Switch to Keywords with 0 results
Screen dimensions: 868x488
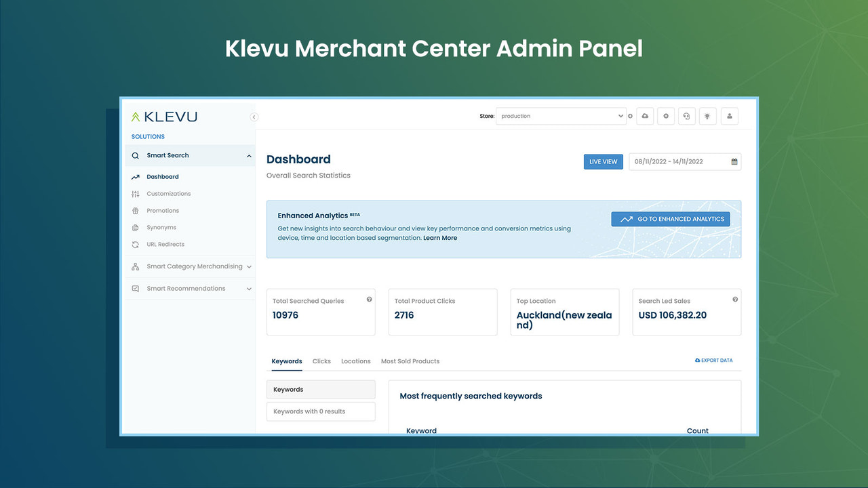(x=321, y=411)
